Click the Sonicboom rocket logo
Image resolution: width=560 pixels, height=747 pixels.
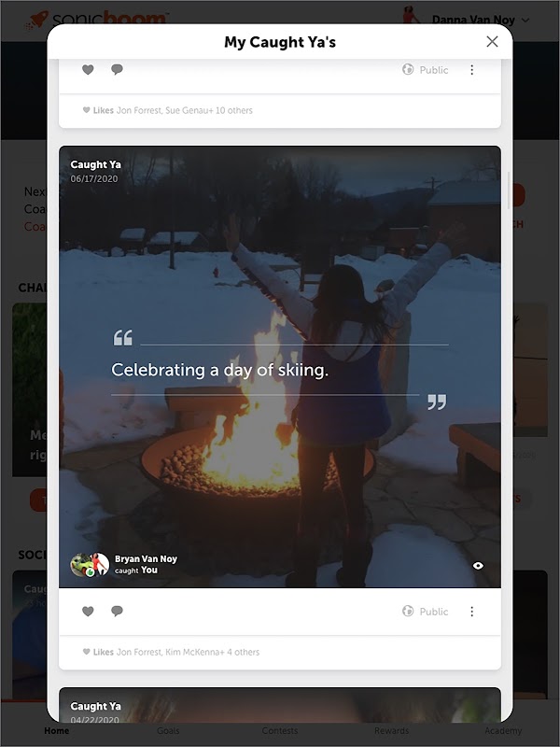pos(36,21)
